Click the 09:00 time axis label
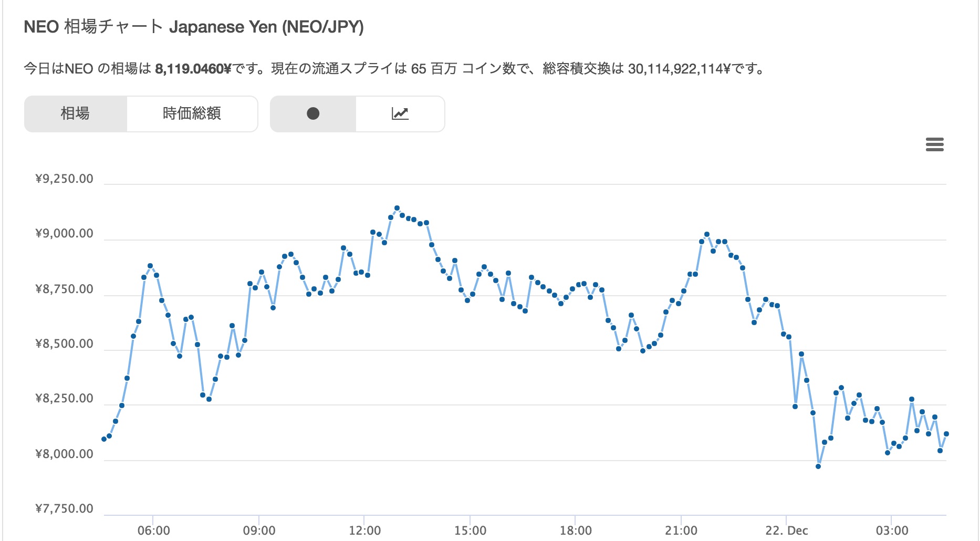Viewport: 980px width, 541px height. 259,530
